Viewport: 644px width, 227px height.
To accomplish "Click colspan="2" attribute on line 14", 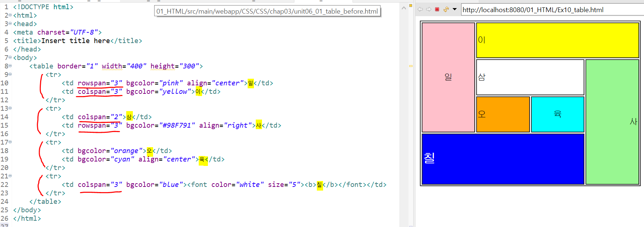I will [100, 117].
